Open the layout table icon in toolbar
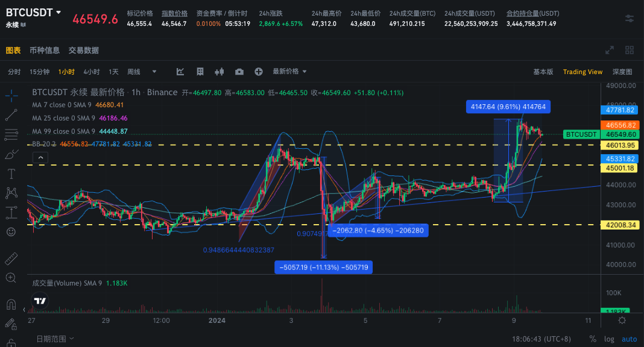Viewport: 644px width, 347px height. (200, 72)
